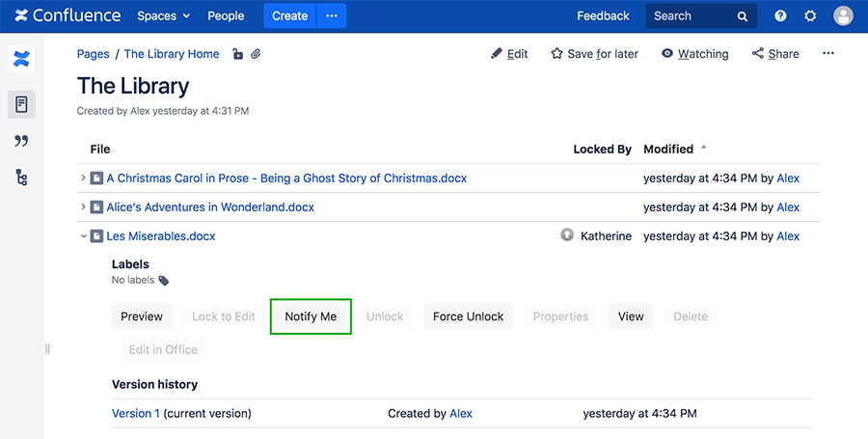Click the help question mark icon

tap(780, 16)
